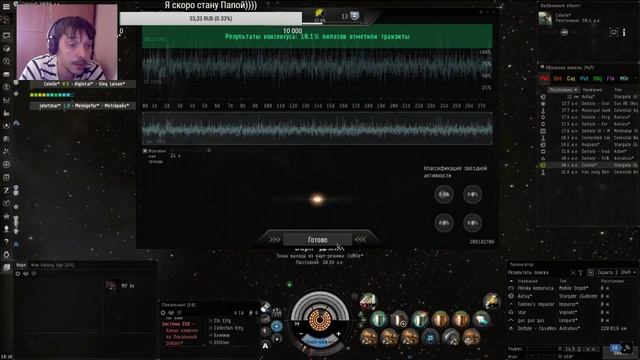Open the overview panel header menu icon
The image size is (640, 360).
pos(542,67)
